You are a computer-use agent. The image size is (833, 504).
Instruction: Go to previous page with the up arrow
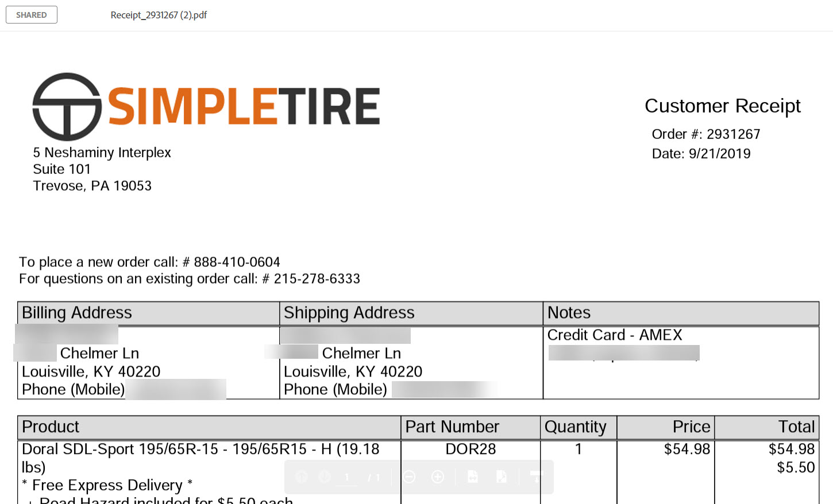(x=302, y=476)
